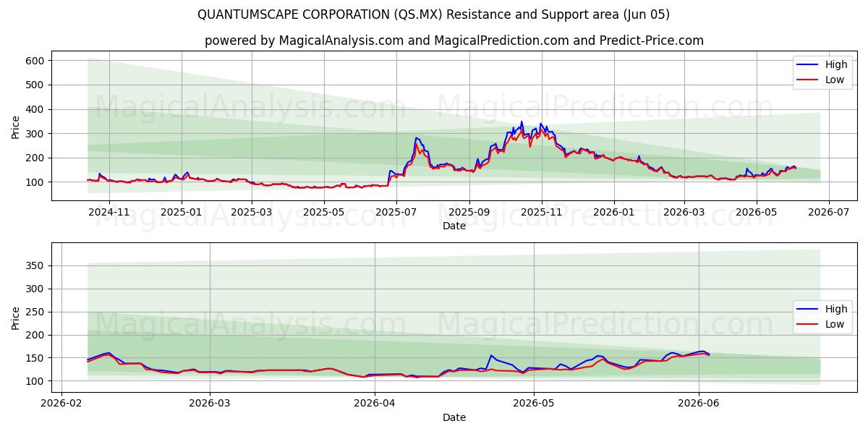Click the 2025-07 date tick label
Viewport: 868px width, 434px height.
click(x=396, y=213)
